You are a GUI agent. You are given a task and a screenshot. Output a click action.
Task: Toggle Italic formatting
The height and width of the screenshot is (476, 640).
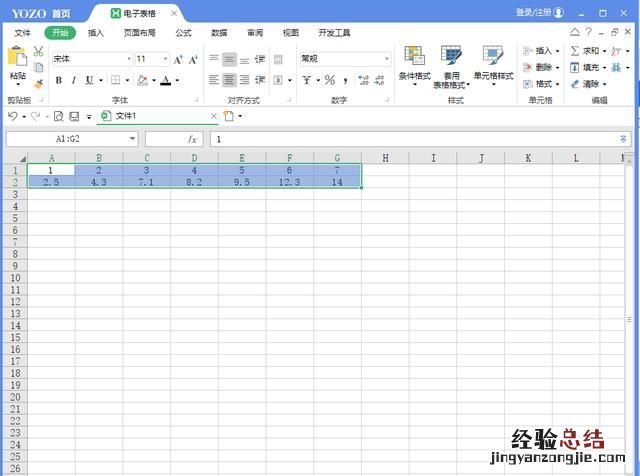[74, 80]
